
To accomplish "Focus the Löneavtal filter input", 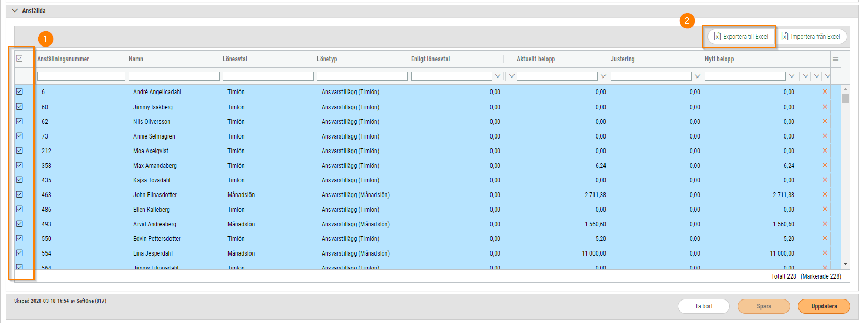I will [268, 76].
